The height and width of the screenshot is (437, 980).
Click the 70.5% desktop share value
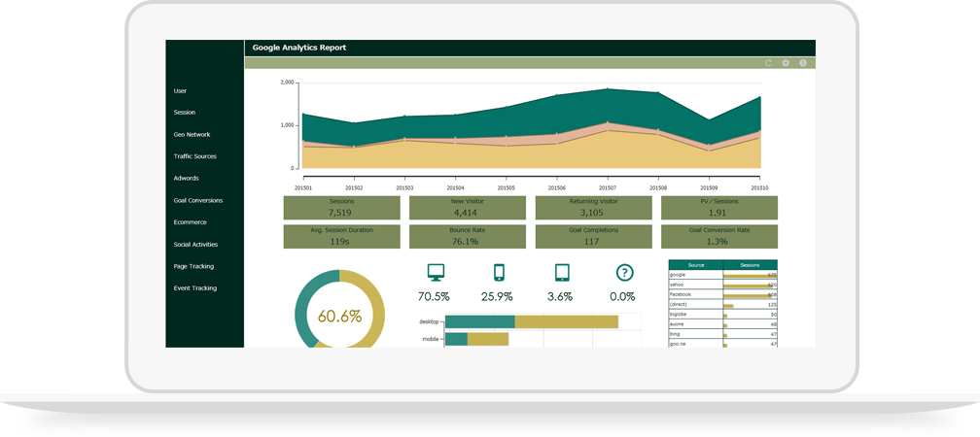(434, 297)
